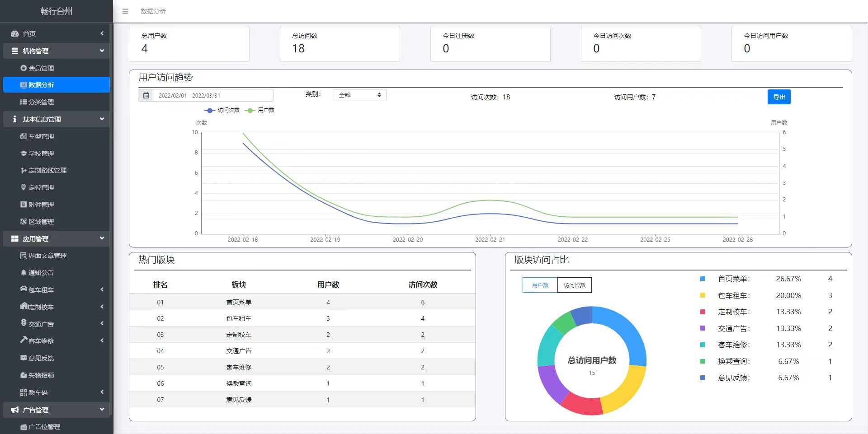Click the 学校管理 graduation cap icon
This screenshot has height=434, width=868.
(24, 154)
